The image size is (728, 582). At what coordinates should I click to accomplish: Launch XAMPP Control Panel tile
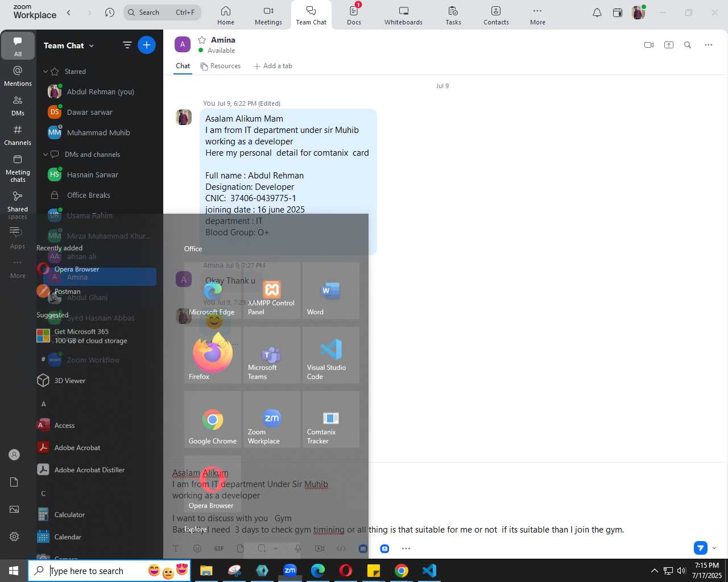point(272,290)
